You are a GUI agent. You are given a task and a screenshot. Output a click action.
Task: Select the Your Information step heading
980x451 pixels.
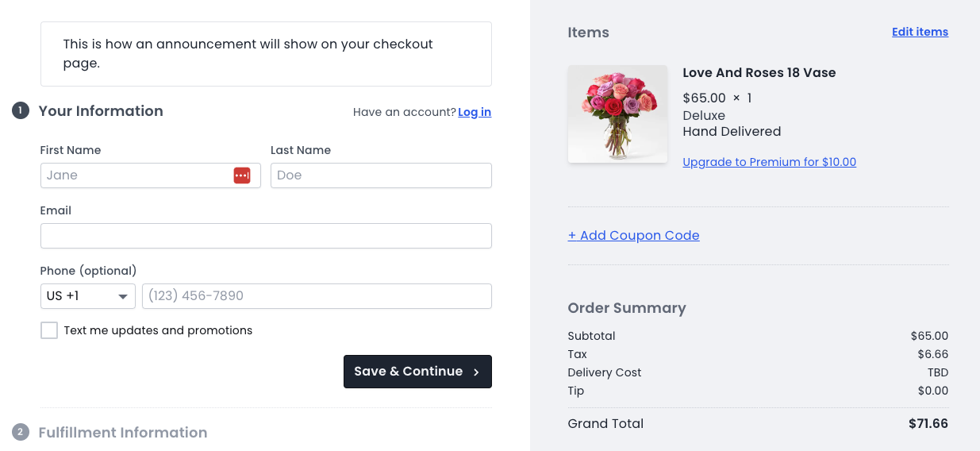[x=101, y=111]
